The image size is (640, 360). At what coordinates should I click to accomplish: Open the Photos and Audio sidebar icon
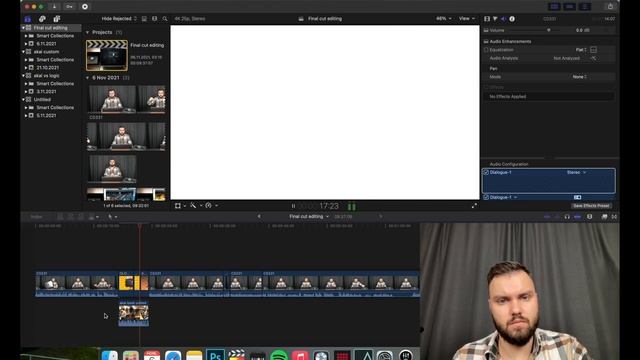tap(42, 19)
